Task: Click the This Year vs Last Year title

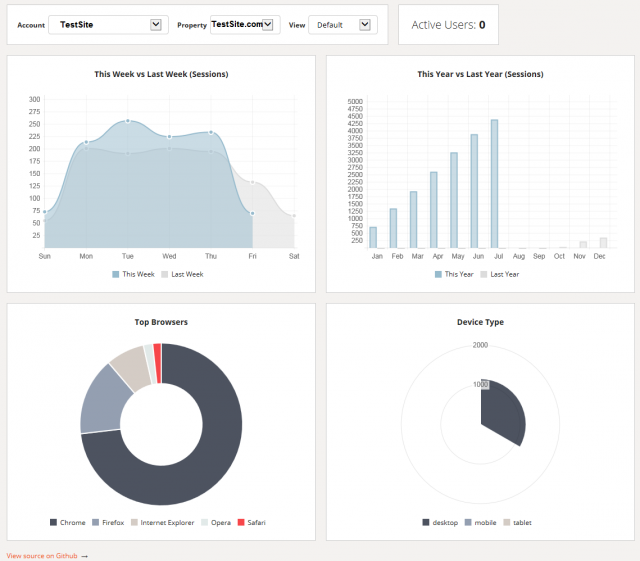Action: [480, 74]
